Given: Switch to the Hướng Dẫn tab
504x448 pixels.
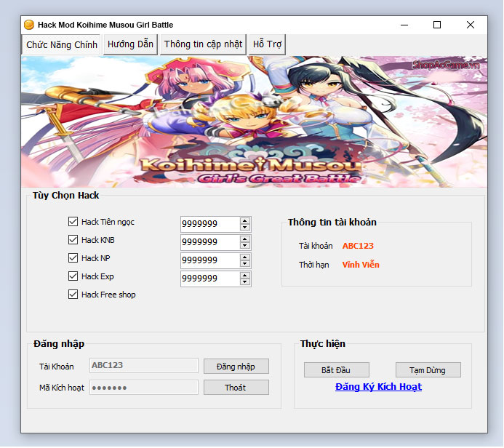Looking at the screenshot, I should pyautogui.click(x=130, y=44).
